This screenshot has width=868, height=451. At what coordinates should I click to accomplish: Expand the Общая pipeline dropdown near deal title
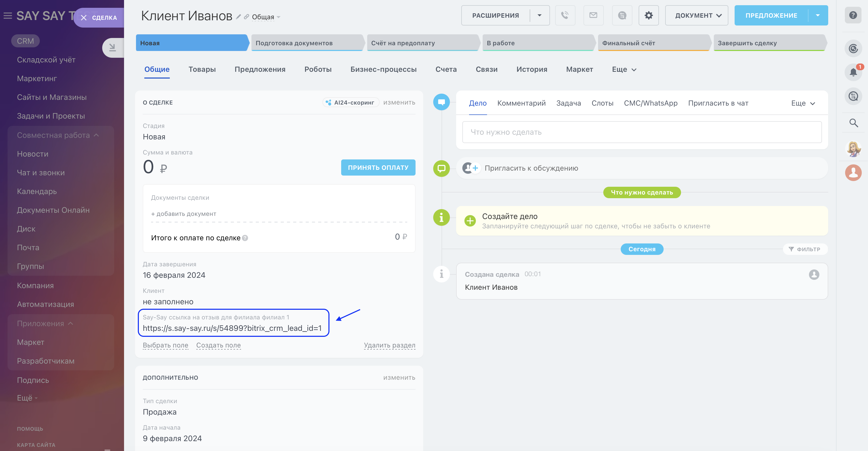pyautogui.click(x=279, y=17)
